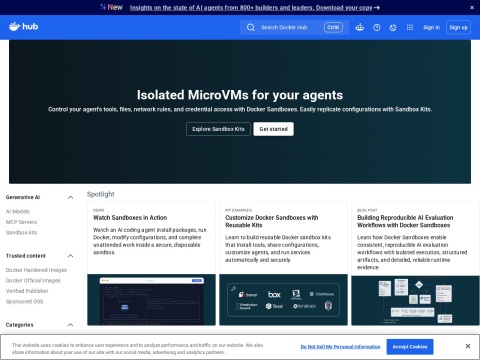Select Verified Publisher filter
The height and width of the screenshot is (360, 480).
pos(27,291)
